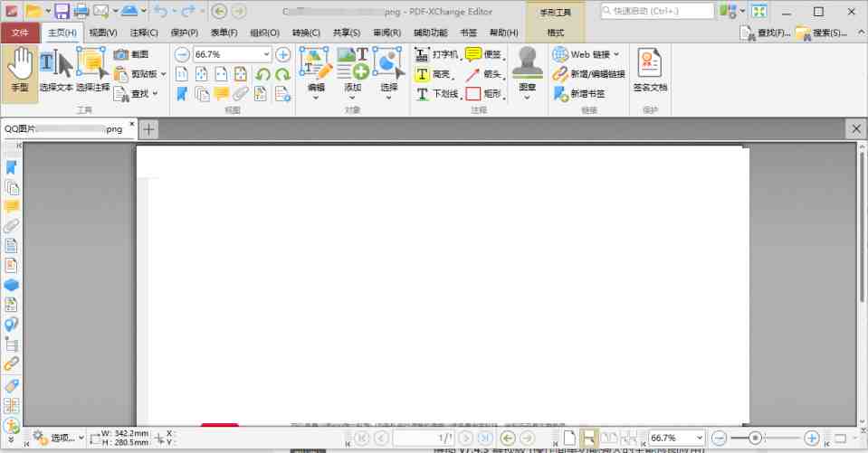Activate the Select Text tool (选择文本)
Screen dimensions: 868x453
pyautogui.click(x=56, y=71)
